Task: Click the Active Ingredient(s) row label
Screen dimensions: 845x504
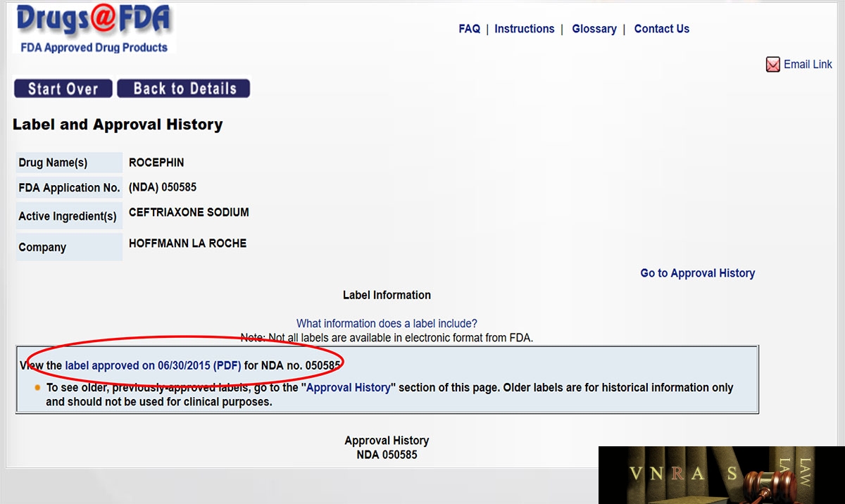Action: click(69, 216)
